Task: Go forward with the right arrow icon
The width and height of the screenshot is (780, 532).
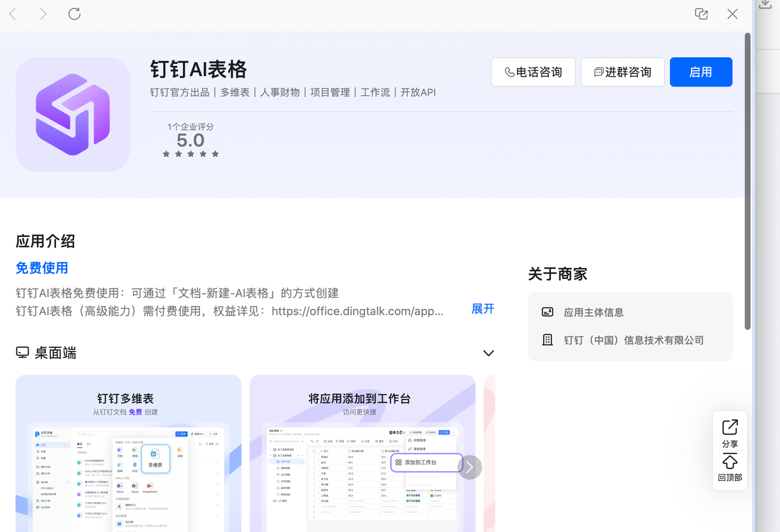Action: pos(43,14)
